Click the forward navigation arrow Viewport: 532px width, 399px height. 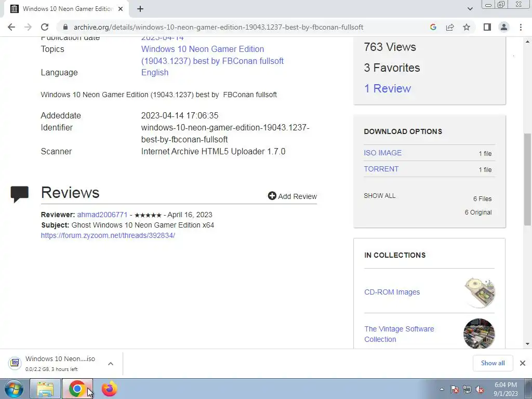coord(28,27)
